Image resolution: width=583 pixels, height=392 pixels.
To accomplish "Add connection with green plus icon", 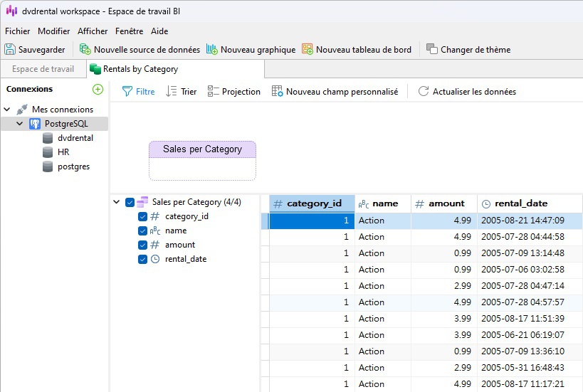I will (98, 89).
